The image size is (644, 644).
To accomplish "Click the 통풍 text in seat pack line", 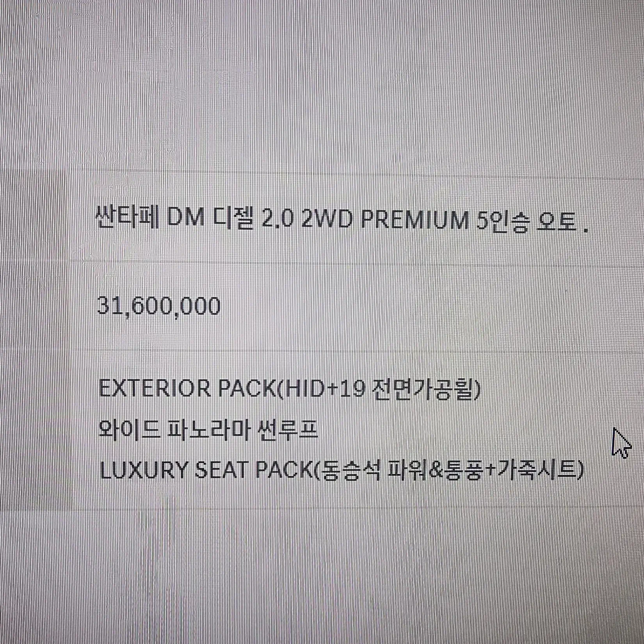I will [x=462, y=471].
